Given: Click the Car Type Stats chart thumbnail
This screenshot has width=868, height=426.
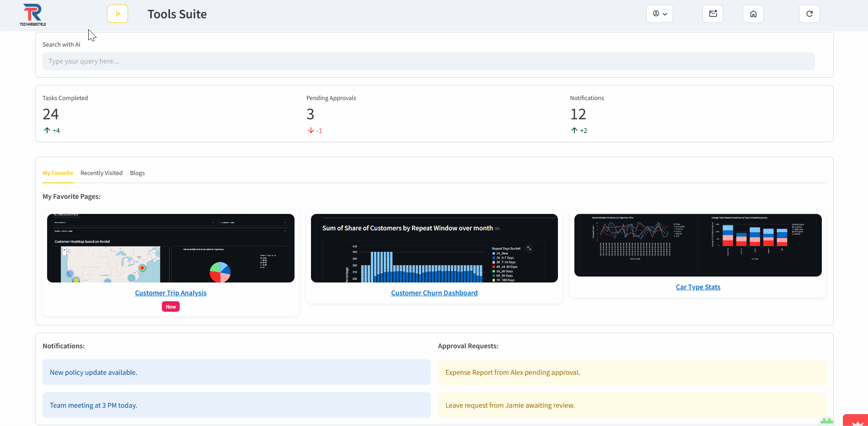Looking at the screenshot, I should tap(698, 245).
